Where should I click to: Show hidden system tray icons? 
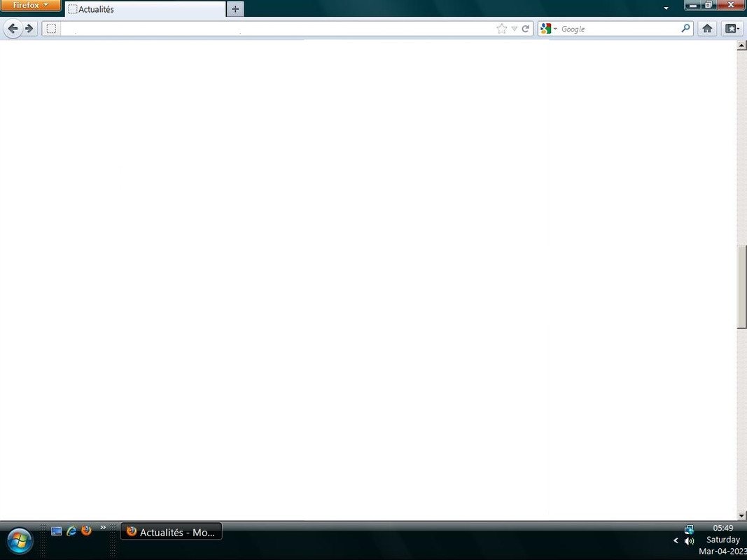tap(676, 540)
